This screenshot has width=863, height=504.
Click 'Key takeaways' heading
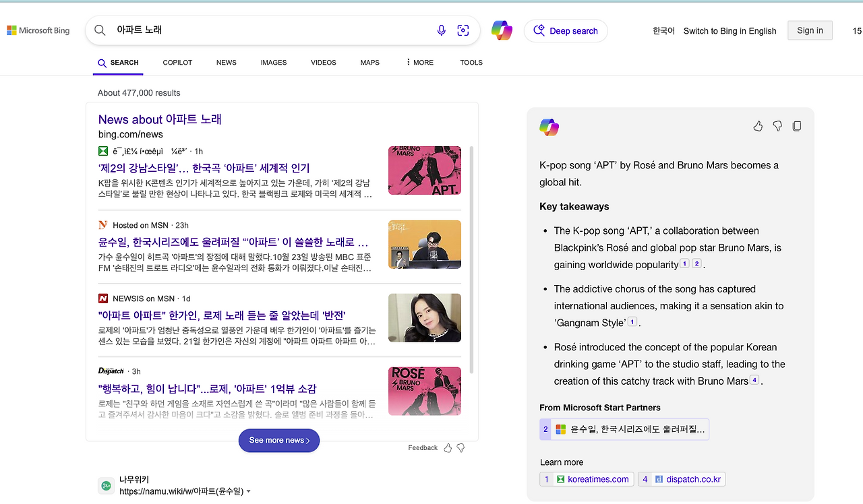click(x=574, y=207)
